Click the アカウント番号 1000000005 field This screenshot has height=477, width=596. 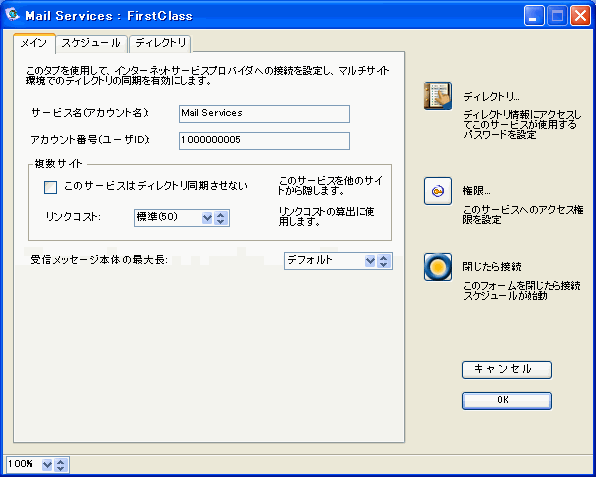(x=264, y=141)
